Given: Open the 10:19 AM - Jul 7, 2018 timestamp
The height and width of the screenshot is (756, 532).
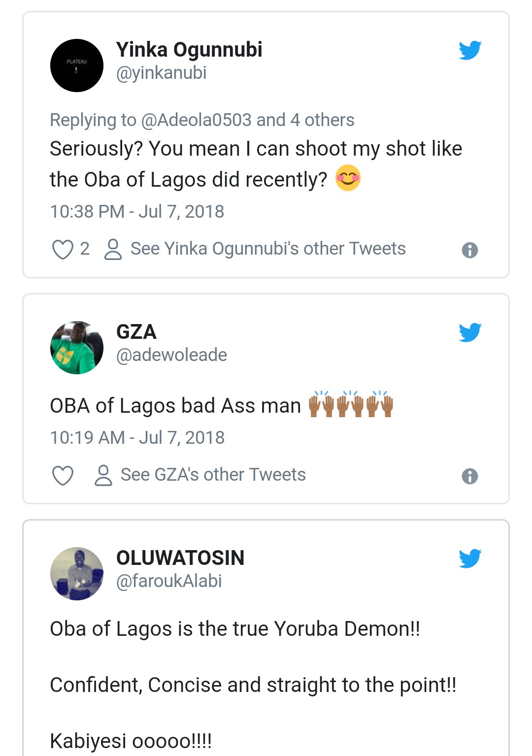Looking at the screenshot, I should [x=137, y=438].
